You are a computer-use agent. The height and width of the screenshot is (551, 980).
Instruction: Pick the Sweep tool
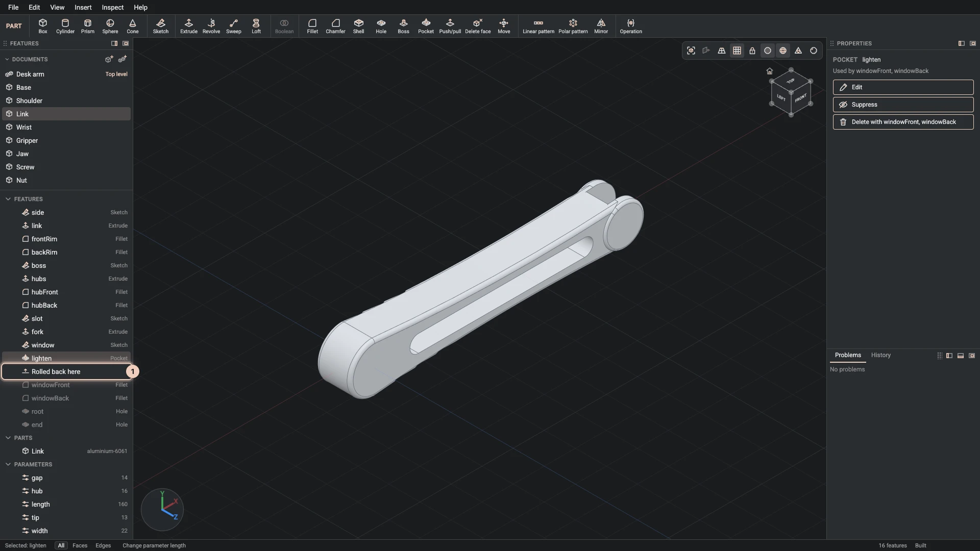click(x=234, y=26)
